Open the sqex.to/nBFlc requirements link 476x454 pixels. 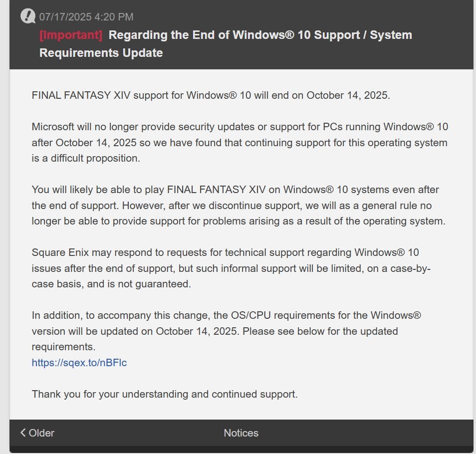79,363
